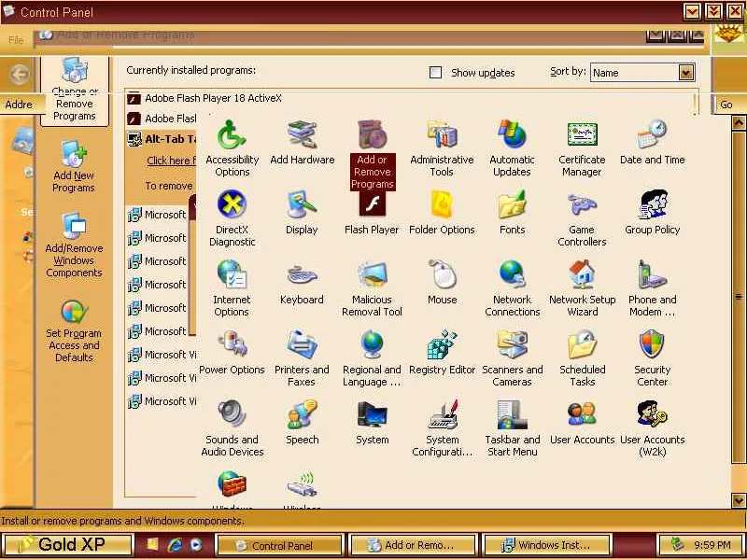Launch Internet Explorer from quick launch
Viewport: 747px width, 560px height.
tap(175, 545)
